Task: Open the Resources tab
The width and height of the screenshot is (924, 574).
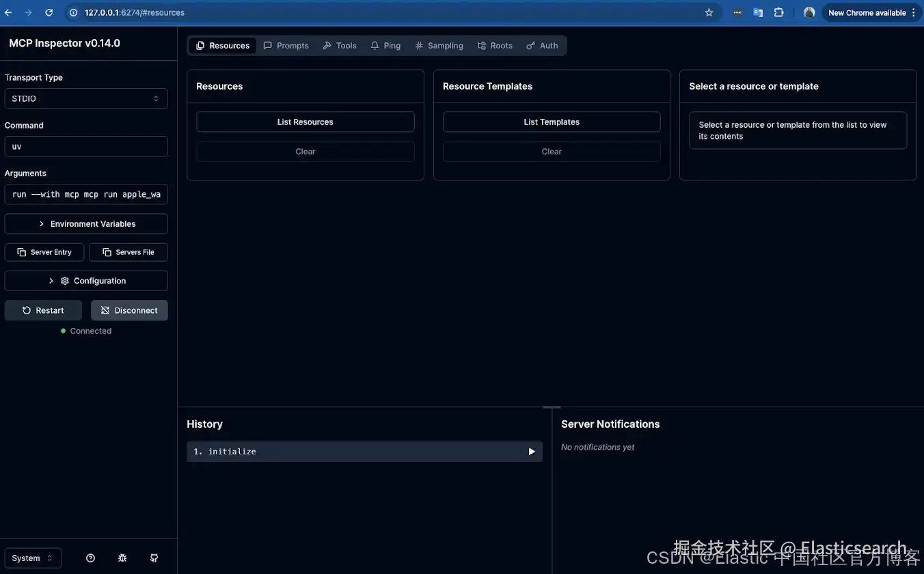Action: tap(223, 46)
